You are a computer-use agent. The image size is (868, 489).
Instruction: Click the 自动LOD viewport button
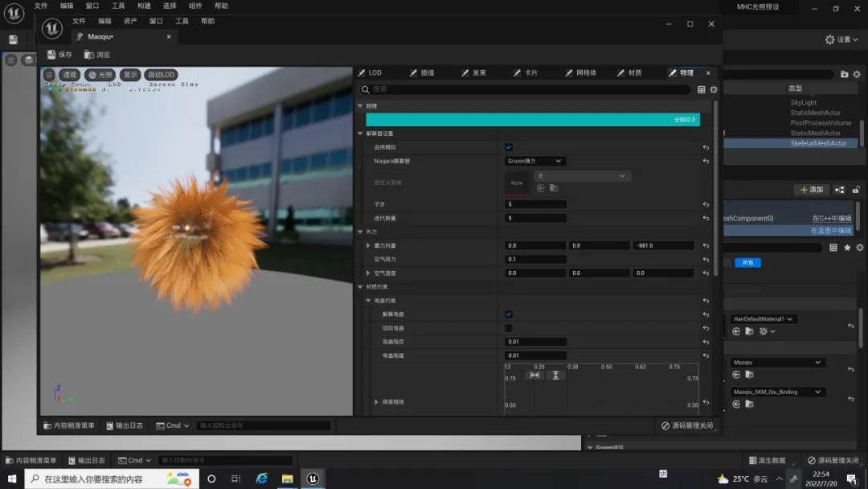(162, 75)
